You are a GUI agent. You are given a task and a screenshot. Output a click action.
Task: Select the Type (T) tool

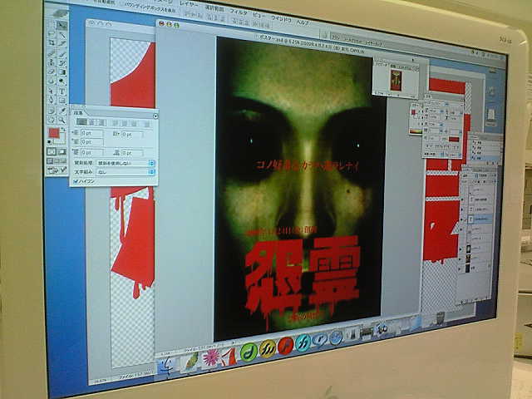click(x=62, y=91)
